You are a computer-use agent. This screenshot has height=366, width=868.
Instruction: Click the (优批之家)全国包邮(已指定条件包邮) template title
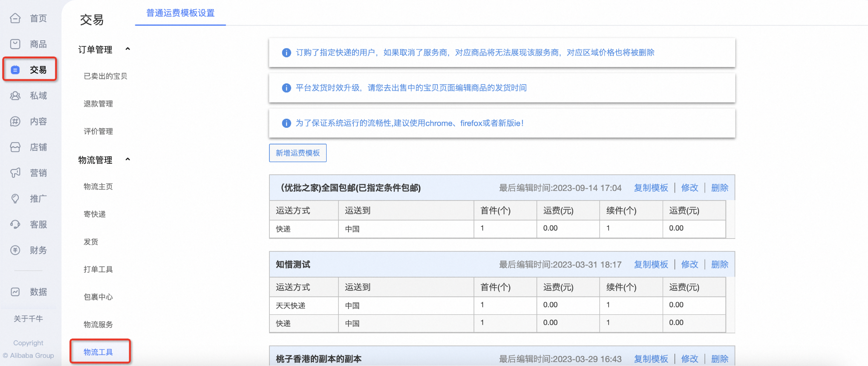(x=350, y=188)
